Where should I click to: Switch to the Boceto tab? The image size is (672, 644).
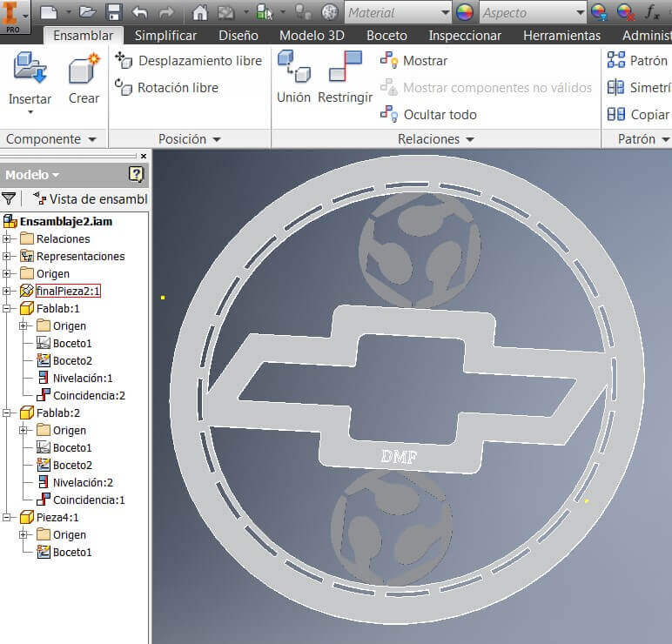pyautogui.click(x=386, y=35)
